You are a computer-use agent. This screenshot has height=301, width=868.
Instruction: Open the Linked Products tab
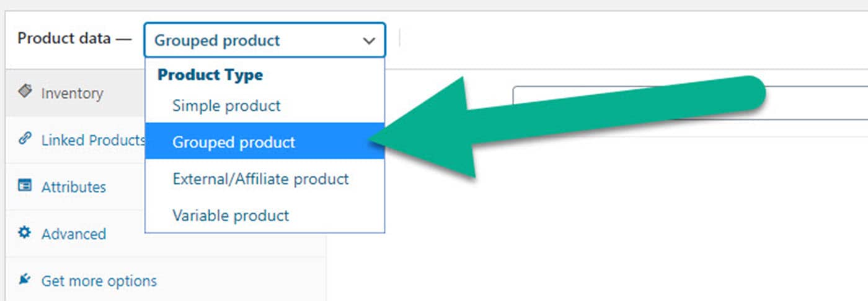click(x=92, y=141)
